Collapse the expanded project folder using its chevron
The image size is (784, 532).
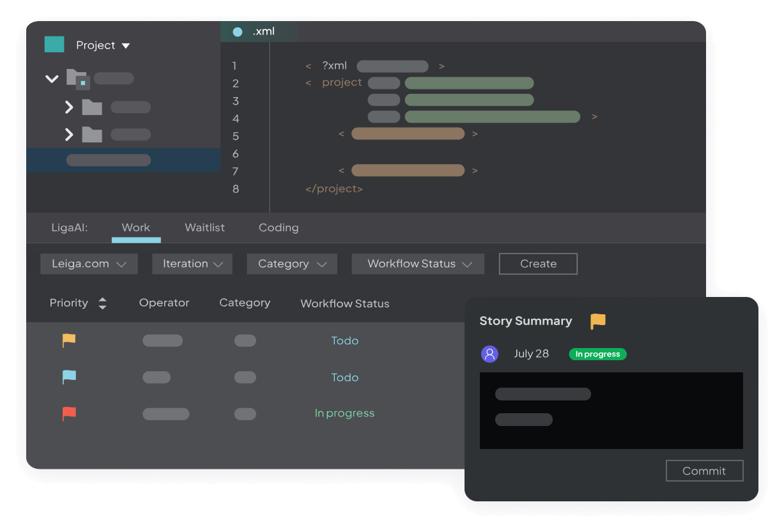[x=52, y=78]
